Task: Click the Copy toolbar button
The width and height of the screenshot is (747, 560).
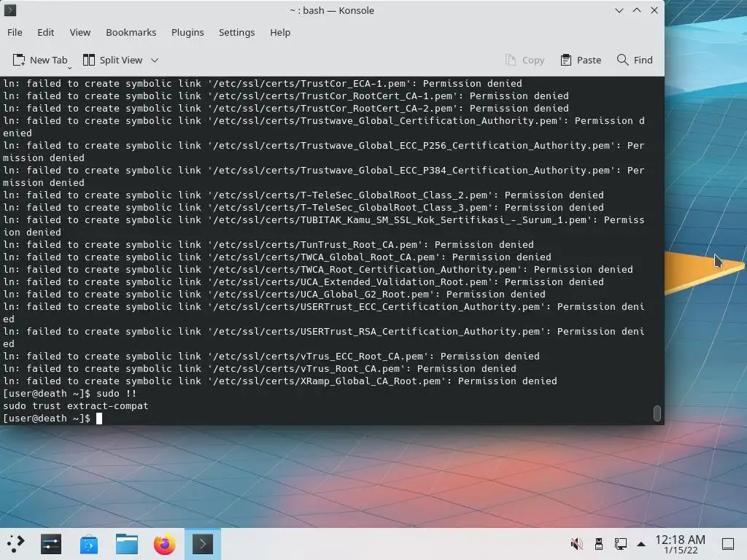Action: pyautogui.click(x=525, y=60)
